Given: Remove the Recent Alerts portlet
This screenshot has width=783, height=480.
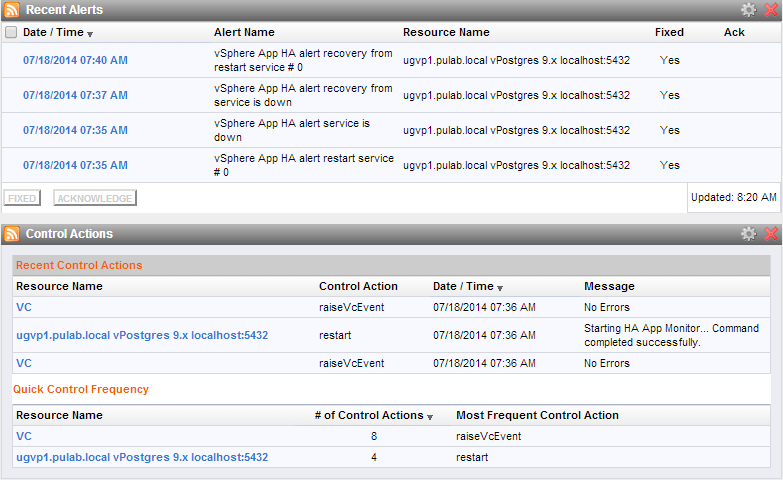Looking at the screenshot, I should coord(771,10).
